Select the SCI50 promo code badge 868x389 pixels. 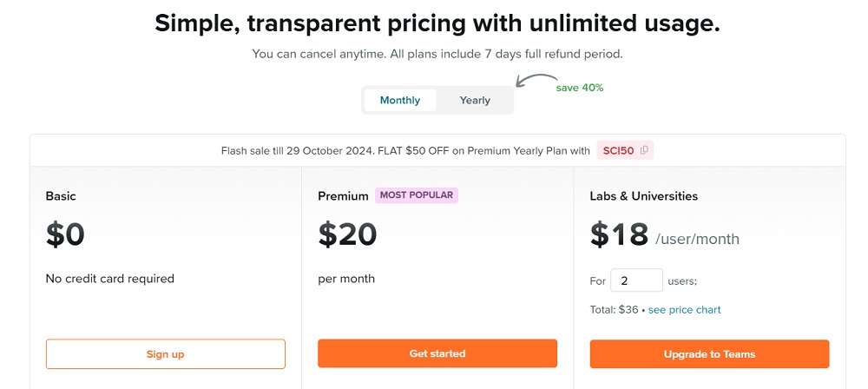620,150
